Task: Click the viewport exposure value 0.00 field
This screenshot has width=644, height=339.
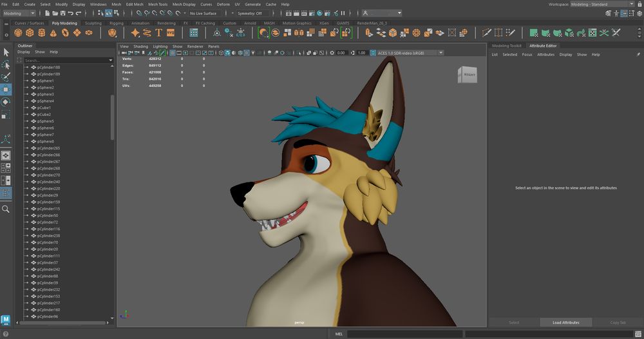Action: pos(341,53)
